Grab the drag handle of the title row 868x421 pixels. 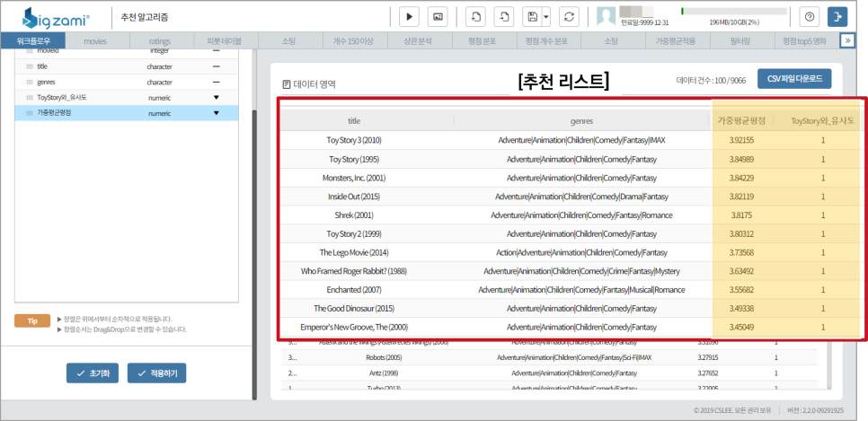click(x=30, y=66)
